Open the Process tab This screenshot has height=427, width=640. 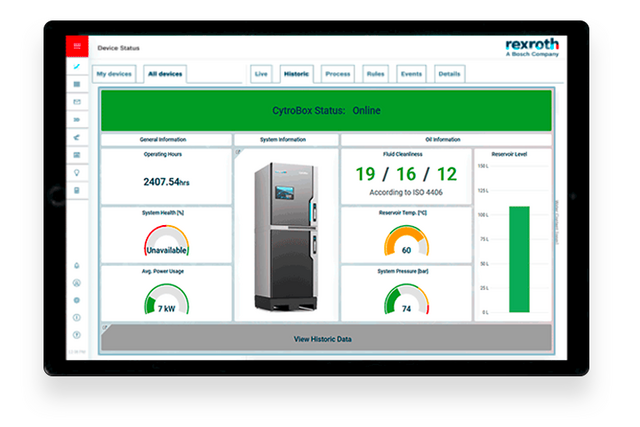click(x=338, y=74)
